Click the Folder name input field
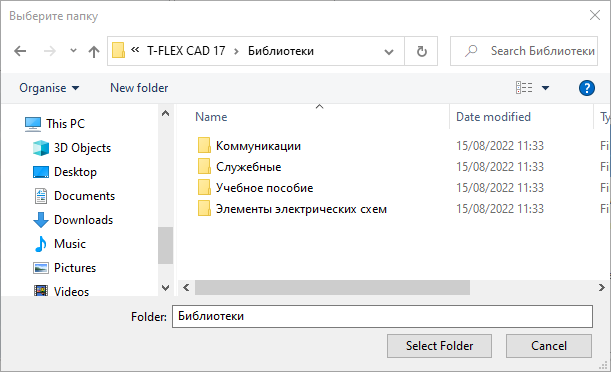 coord(382,316)
